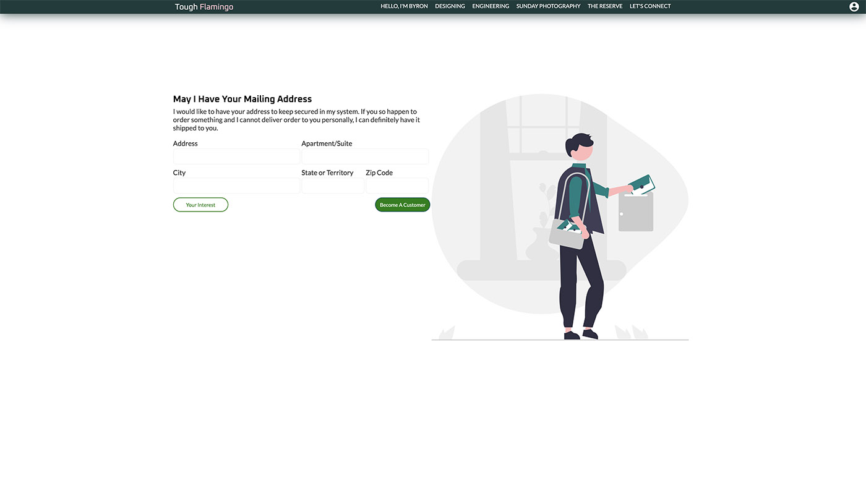The image size is (866, 504).
Task: Open the user account profile icon
Action: pos(854,7)
